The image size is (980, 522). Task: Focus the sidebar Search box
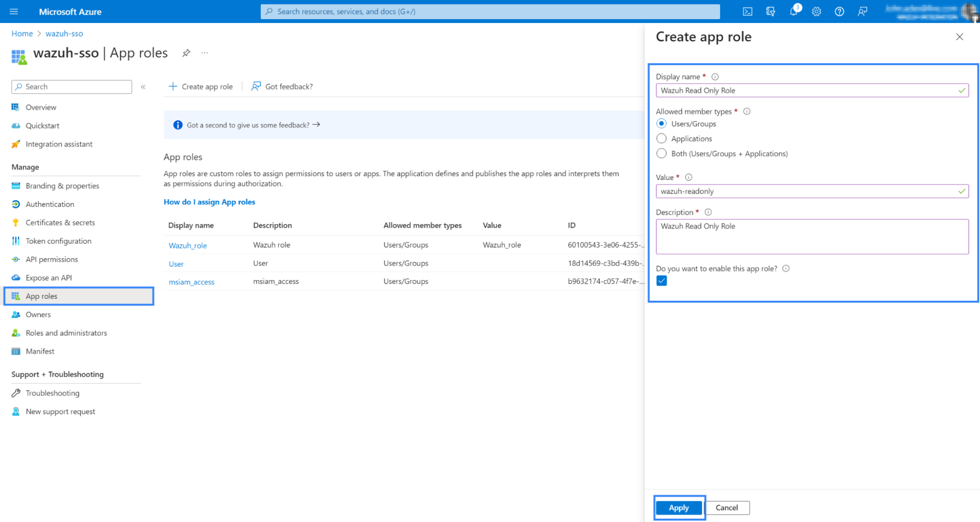[x=72, y=87]
